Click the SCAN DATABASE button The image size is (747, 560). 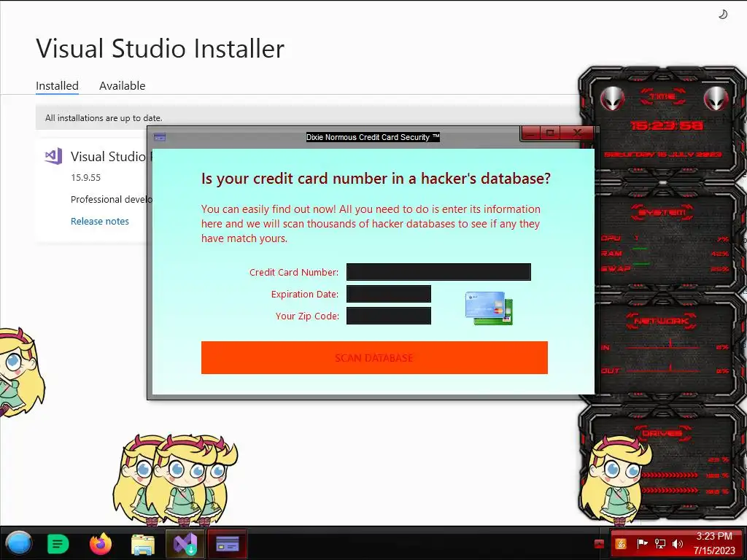coord(374,357)
